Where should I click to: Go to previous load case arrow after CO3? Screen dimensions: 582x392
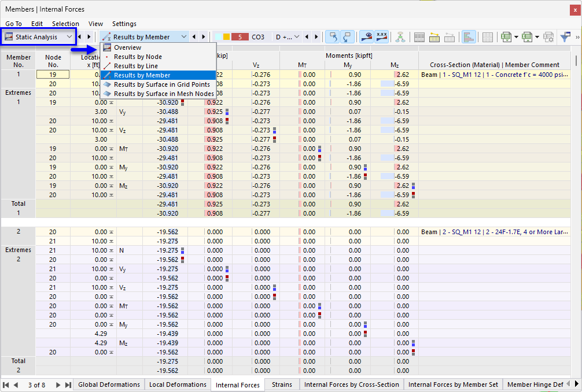pyautogui.click(x=307, y=37)
